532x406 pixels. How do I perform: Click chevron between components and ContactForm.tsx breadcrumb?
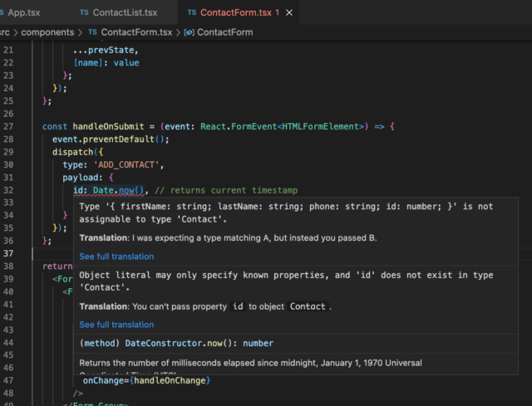(x=80, y=32)
